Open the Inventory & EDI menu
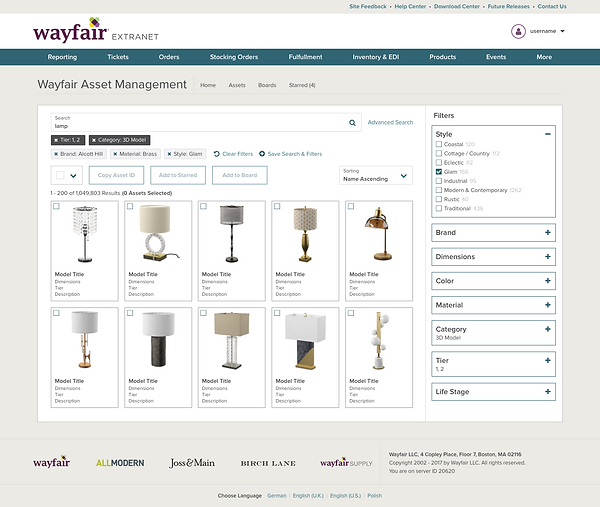Screen dimensions: 600x507 click(376, 57)
